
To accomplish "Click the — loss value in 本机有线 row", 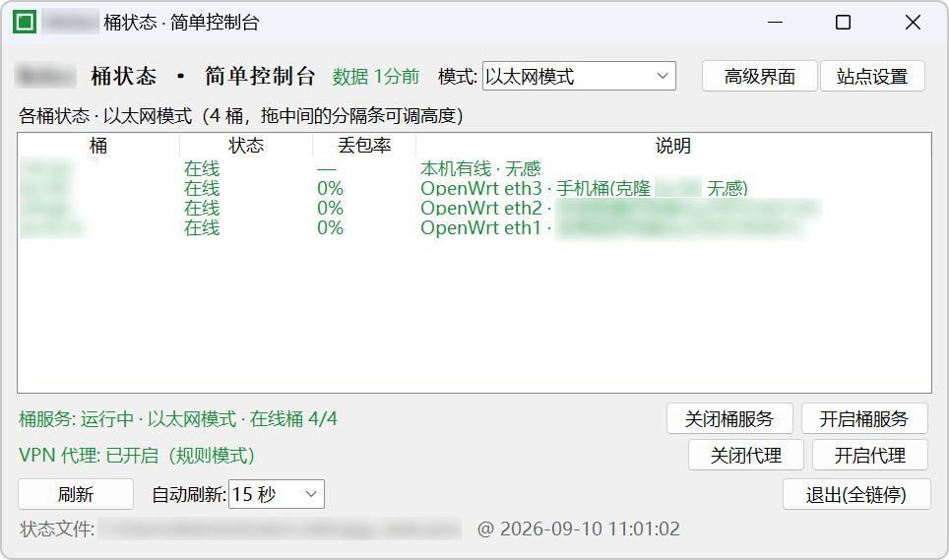I will click(326, 168).
